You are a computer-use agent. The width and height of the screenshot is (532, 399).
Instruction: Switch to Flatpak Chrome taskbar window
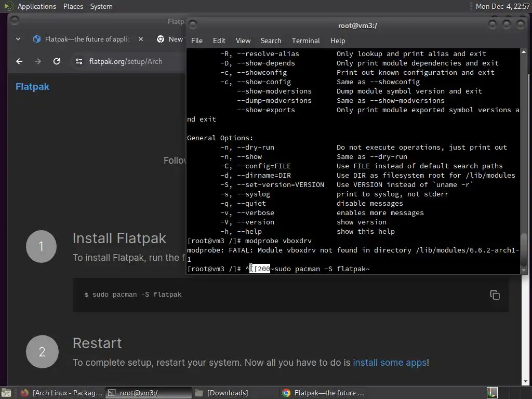click(x=323, y=393)
